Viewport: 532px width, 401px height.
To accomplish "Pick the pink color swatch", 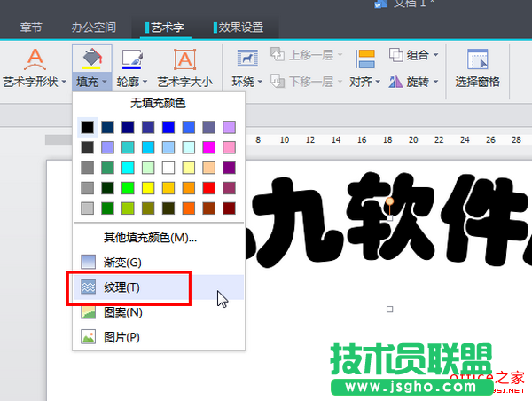I will [229, 147].
